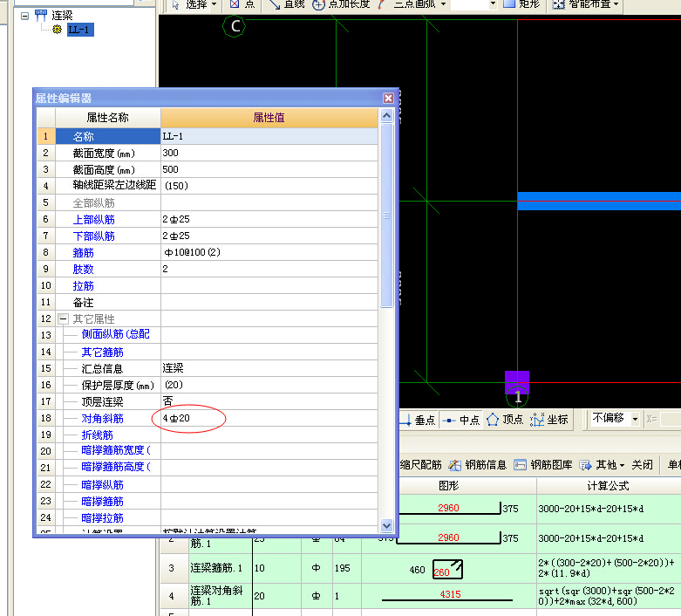Click the 坐标 coordinate snap tool
This screenshot has width=681, height=616.
549,420
